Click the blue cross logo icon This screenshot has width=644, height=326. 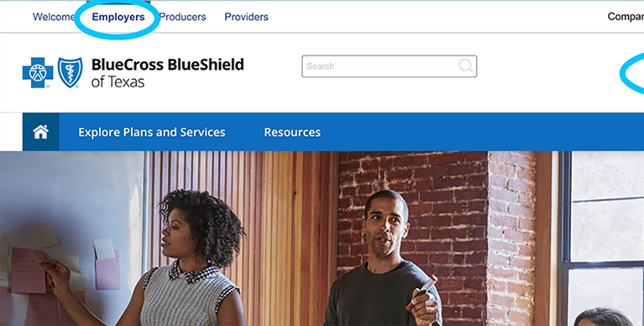38,73
